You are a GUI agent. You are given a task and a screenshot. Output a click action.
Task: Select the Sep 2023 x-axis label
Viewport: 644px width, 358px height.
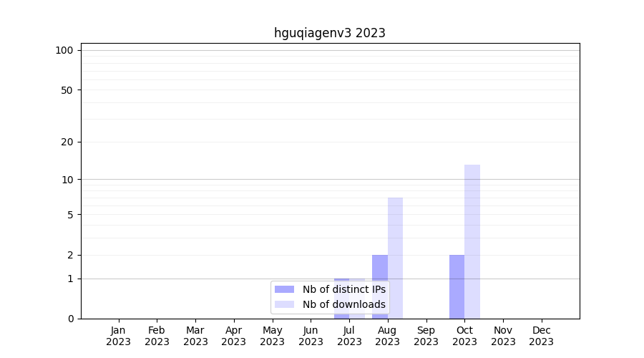pos(426,336)
